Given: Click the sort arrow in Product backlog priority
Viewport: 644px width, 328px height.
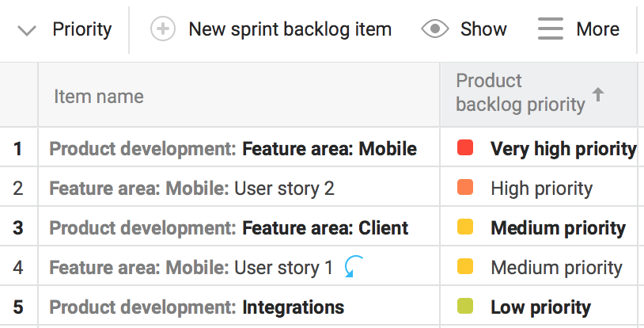Looking at the screenshot, I should (x=598, y=95).
